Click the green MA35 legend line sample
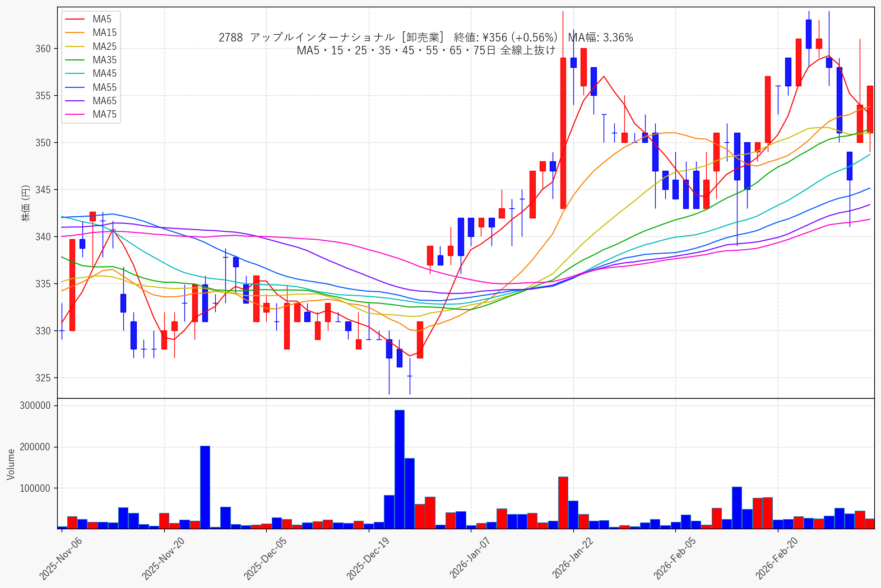881x588 pixels. [75, 60]
